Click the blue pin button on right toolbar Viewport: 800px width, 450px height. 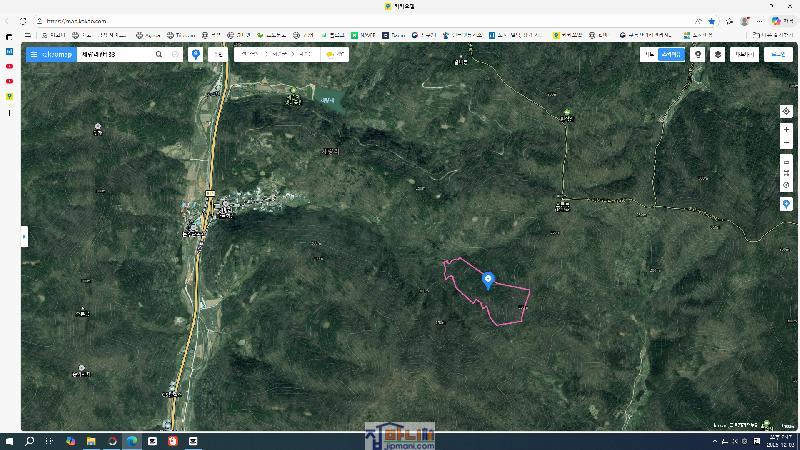pyautogui.click(x=787, y=204)
